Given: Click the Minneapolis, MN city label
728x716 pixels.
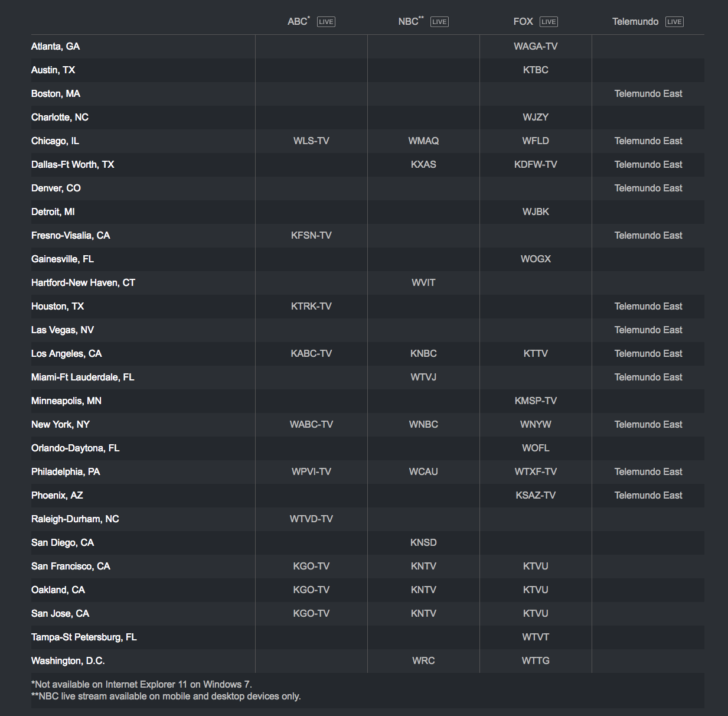Looking at the screenshot, I should coord(66,401).
